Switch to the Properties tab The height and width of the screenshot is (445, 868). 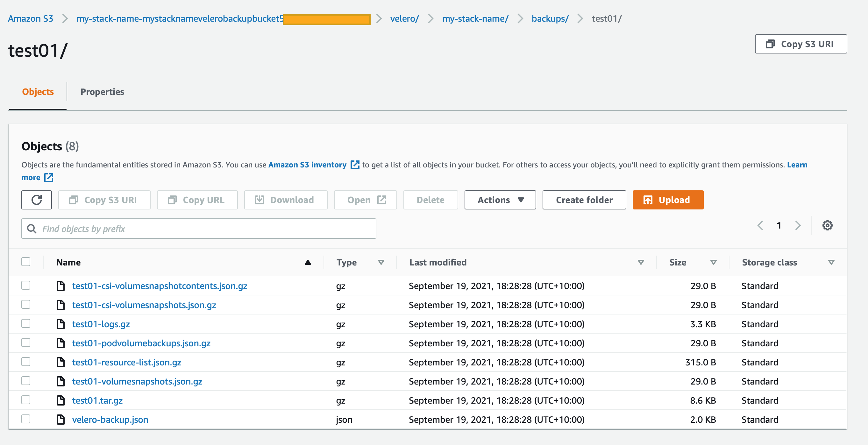tap(102, 92)
